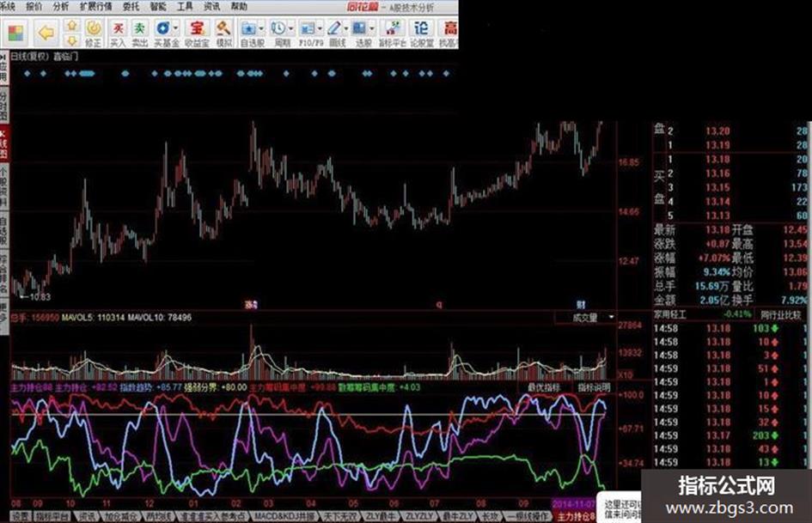This screenshot has height=523, width=812.
Task: Open the 收益宝 icon
Action: (196, 33)
